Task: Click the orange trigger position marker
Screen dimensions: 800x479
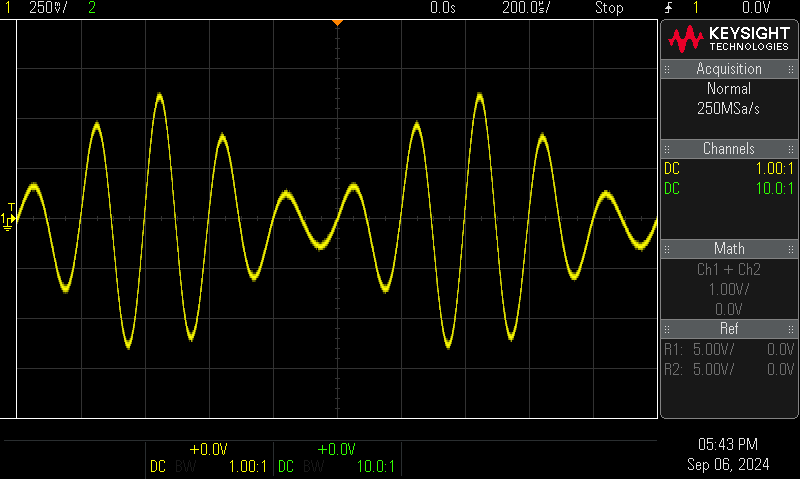Action: click(x=337, y=22)
